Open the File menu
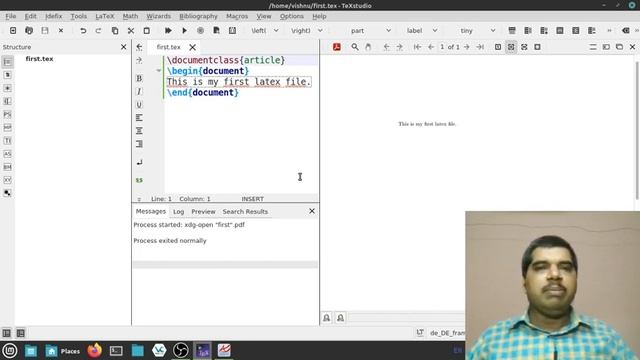 pos(11,16)
